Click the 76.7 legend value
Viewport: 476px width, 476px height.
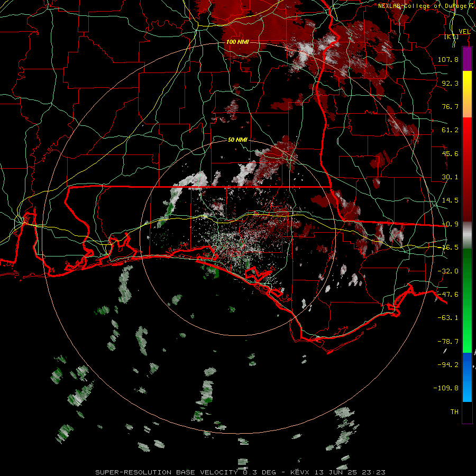coord(450,106)
